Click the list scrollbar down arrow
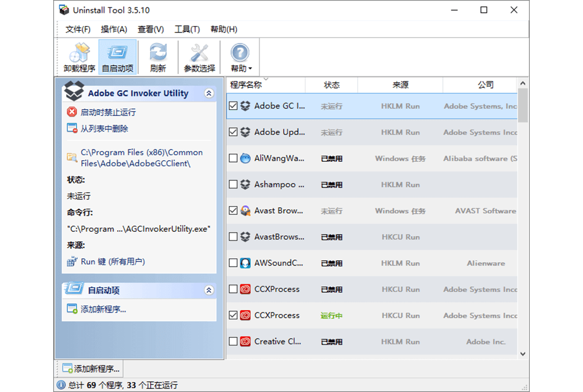The image size is (583, 392). pyautogui.click(x=523, y=354)
